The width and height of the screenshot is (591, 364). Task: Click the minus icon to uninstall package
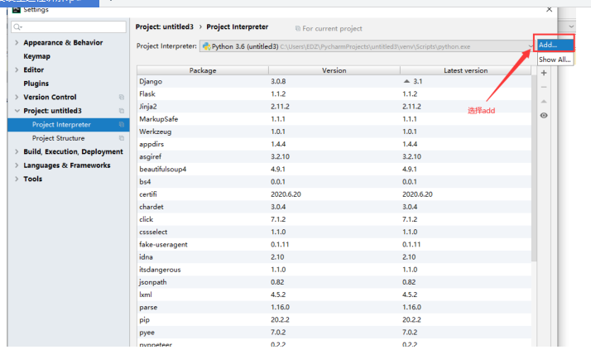point(544,87)
